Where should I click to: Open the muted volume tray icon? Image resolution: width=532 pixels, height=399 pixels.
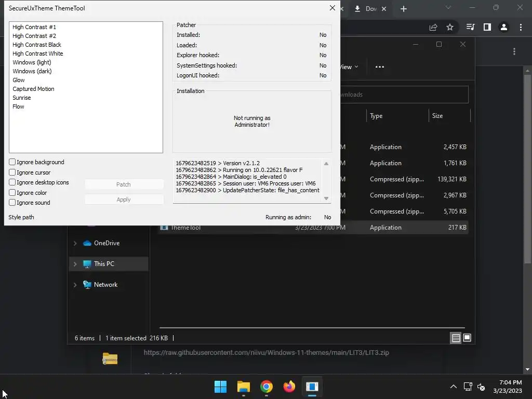481,387
